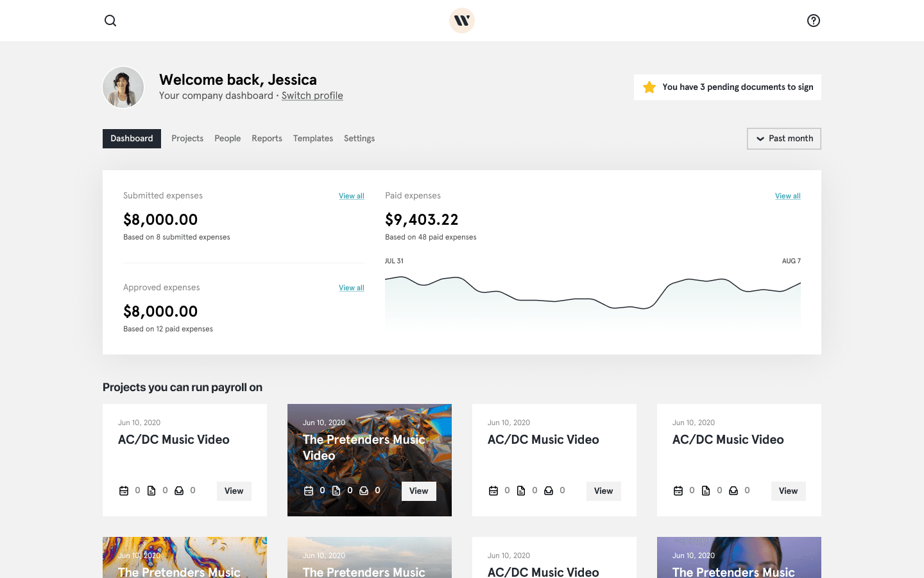Select the Dashboard tab

click(132, 139)
